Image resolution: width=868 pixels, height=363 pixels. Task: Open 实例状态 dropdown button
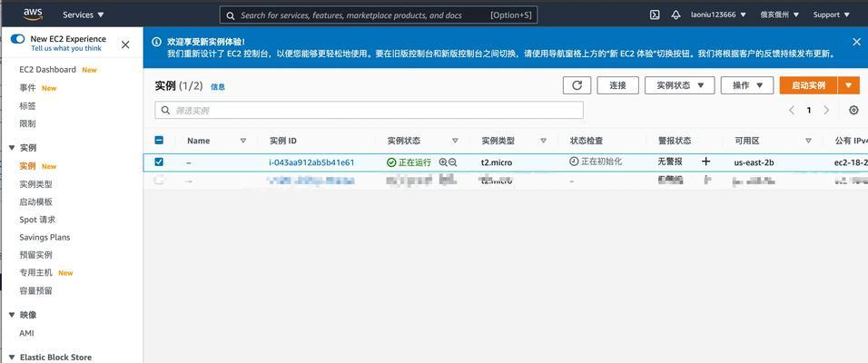tap(680, 85)
